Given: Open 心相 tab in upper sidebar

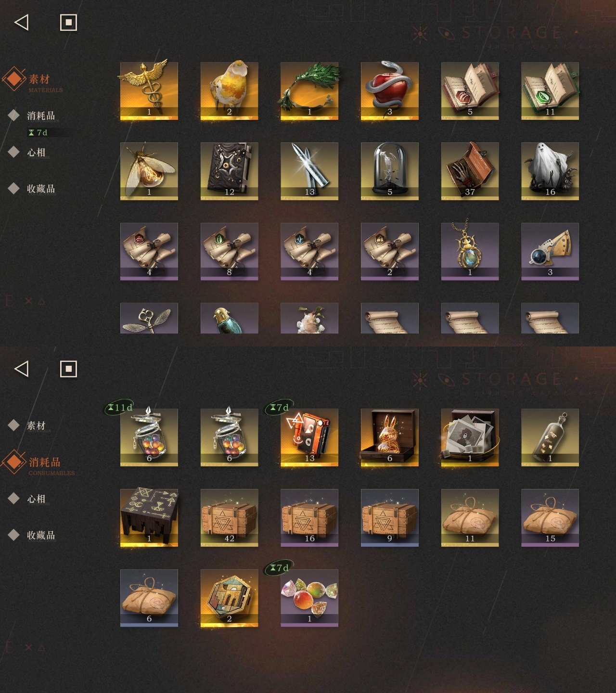Looking at the screenshot, I should [x=36, y=152].
